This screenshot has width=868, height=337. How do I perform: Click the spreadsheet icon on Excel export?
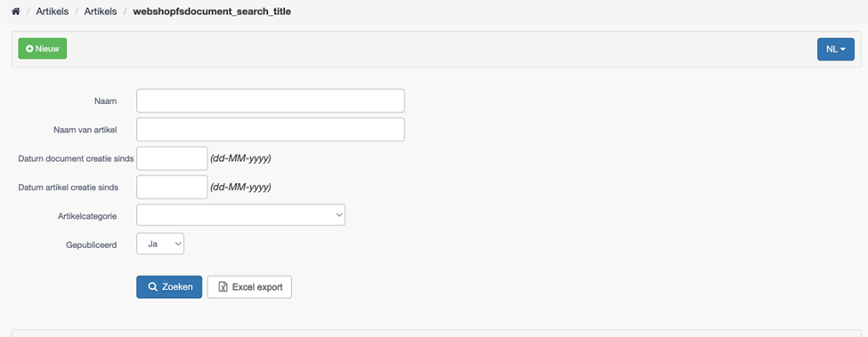tap(223, 287)
